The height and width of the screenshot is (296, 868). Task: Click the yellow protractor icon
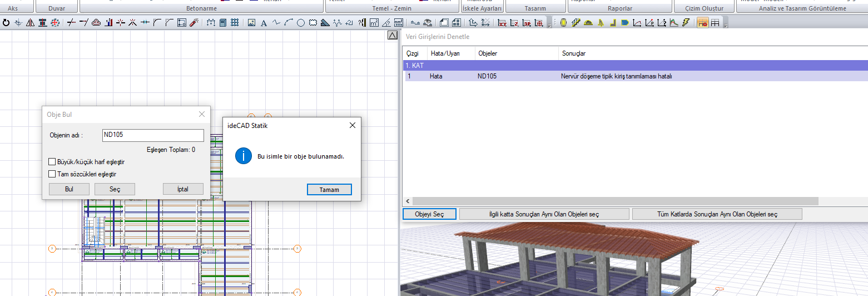point(588,23)
